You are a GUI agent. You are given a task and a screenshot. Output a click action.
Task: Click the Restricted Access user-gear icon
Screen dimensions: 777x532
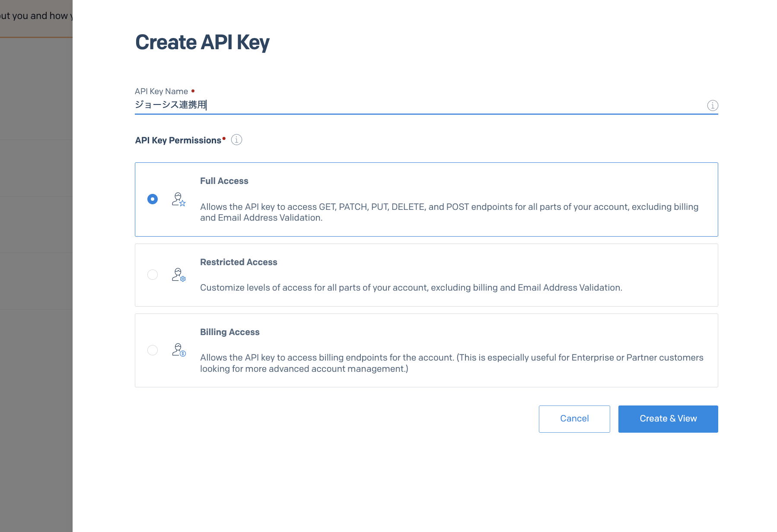pos(178,275)
